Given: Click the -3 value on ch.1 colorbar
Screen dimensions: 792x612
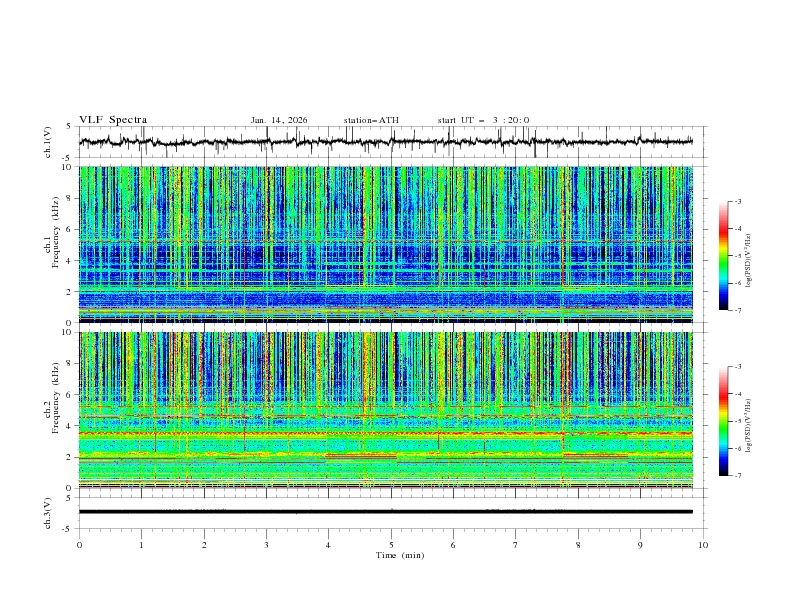Looking at the screenshot, I should coord(737,202).
